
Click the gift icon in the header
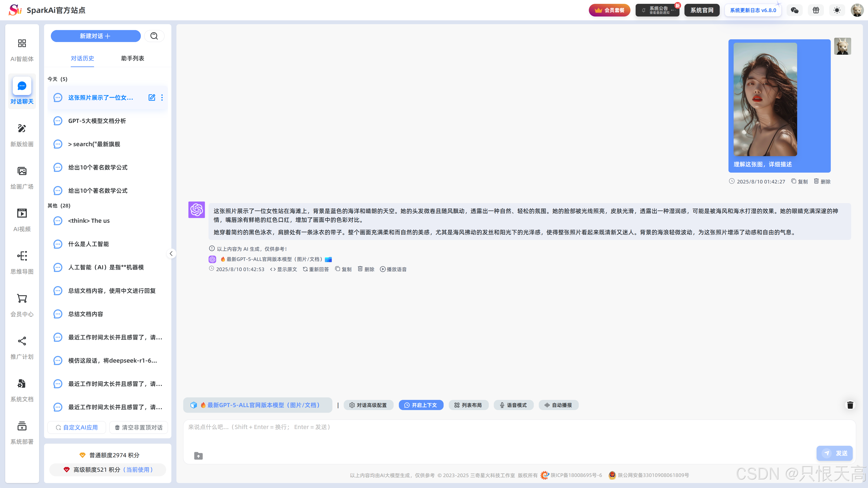click(x=816, y=10)
